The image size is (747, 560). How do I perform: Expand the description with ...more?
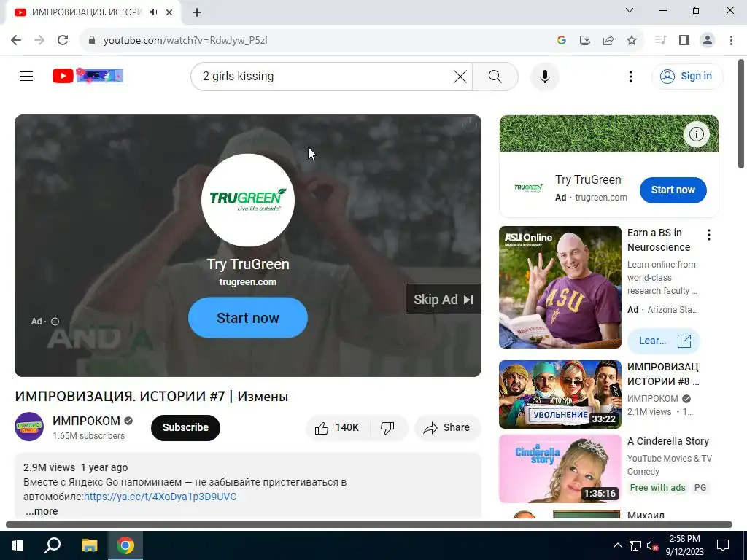42,511
